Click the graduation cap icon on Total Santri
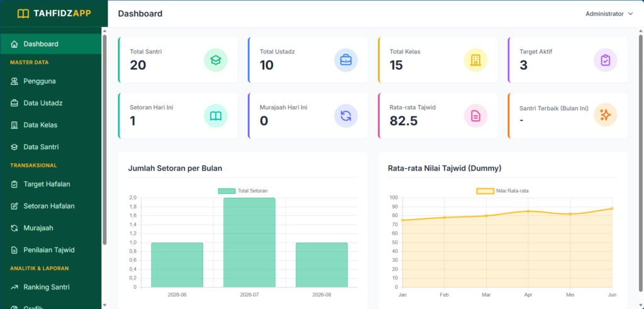Viewport: 644px width, 309px height. pos(216,60)
